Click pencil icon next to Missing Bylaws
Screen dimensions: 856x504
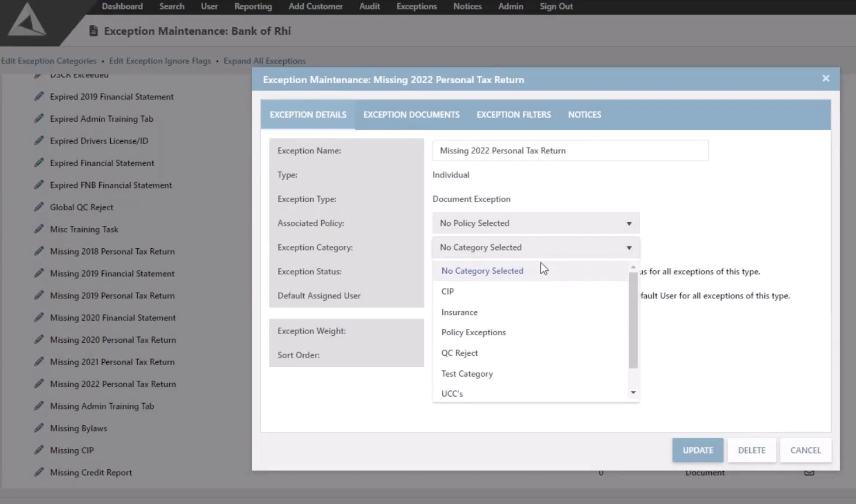click(x=39, y=428)
